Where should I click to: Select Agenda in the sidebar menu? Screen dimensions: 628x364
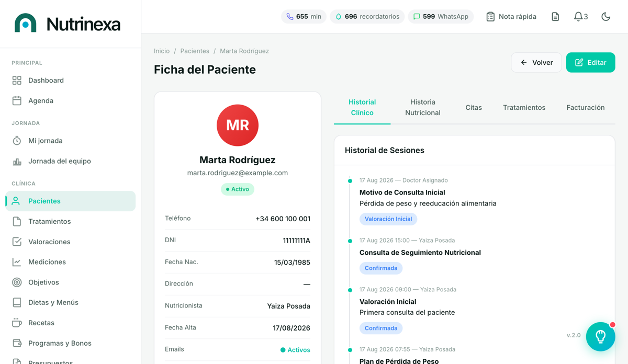[x=71, y=101]
